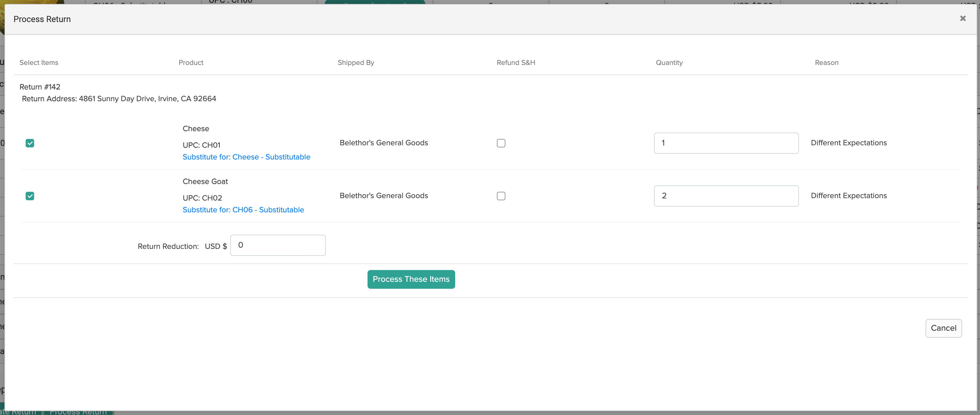Focus the Return Reduction amount field
This screenshot has width=980, height=415.
coord(278,245)
